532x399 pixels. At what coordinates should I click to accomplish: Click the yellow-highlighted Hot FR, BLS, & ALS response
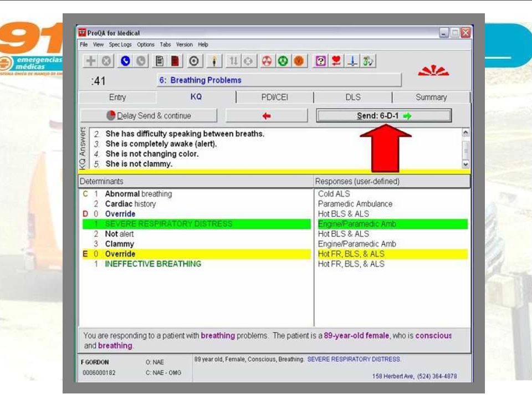[x=392, y=254]
